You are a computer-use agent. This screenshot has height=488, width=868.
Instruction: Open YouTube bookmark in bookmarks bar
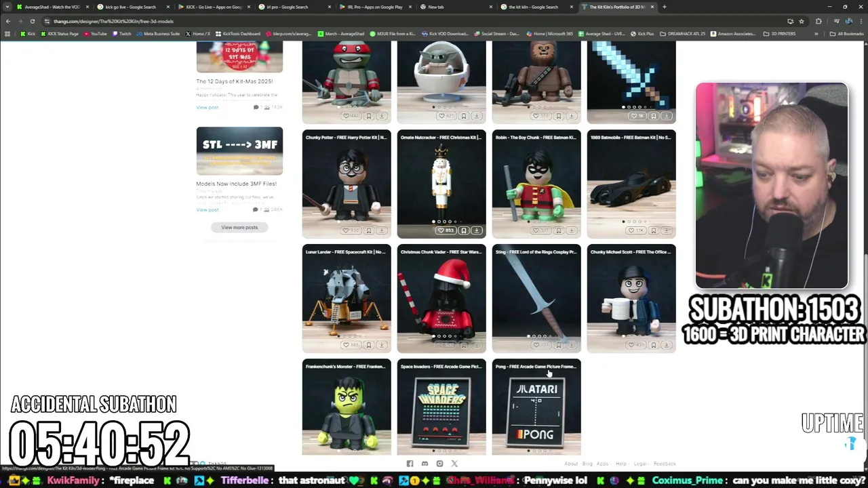pyautogui.click(x=95, y=33)
